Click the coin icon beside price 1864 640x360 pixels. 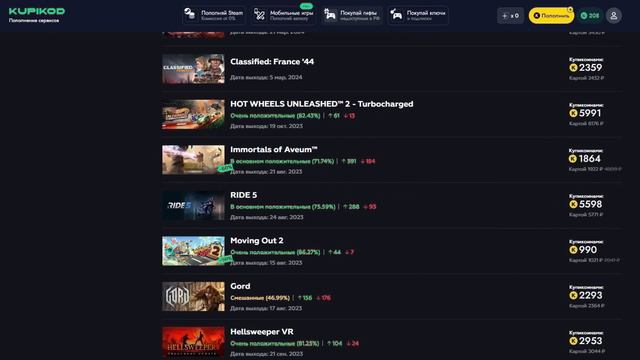(573, 159)
